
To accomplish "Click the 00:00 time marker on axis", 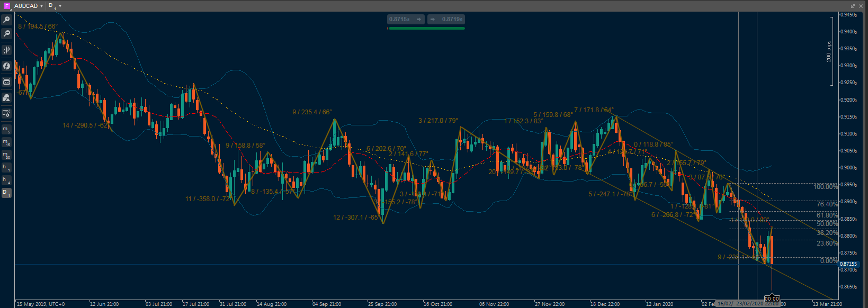I will click(772, 299).
